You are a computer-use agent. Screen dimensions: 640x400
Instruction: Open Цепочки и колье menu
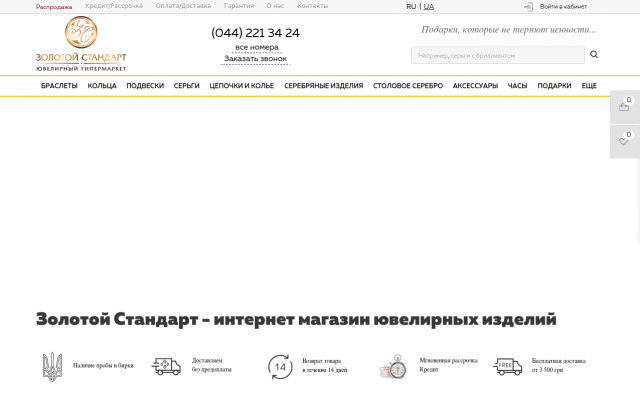click(242, 86)
